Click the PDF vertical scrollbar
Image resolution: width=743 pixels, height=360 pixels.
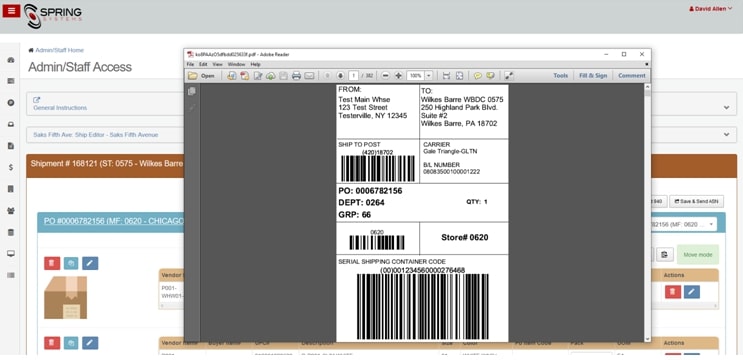pos(647,213)
